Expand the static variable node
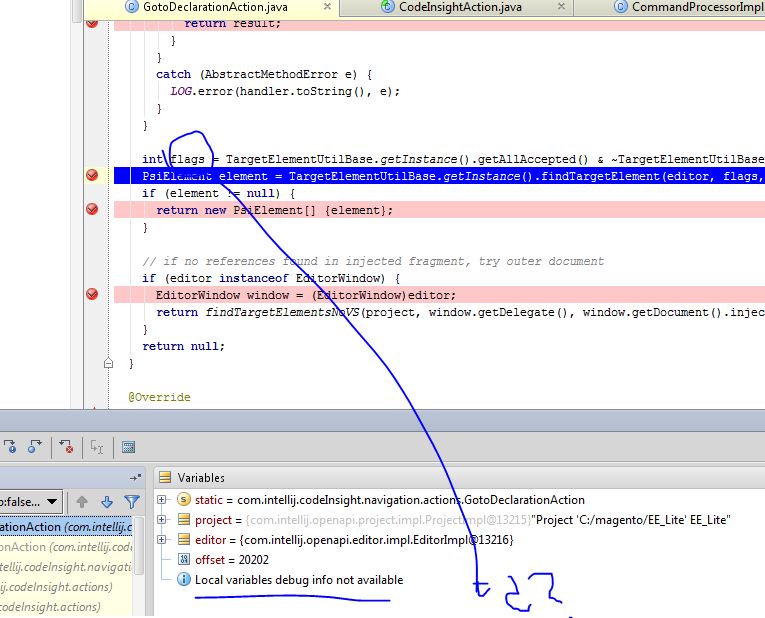765x618 pixels. (x=161, y=499)
